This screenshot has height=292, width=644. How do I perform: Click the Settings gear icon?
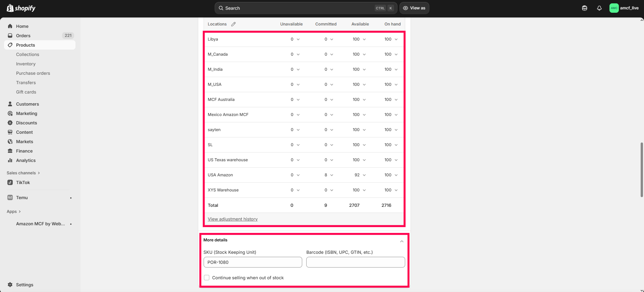pos(10,285)
